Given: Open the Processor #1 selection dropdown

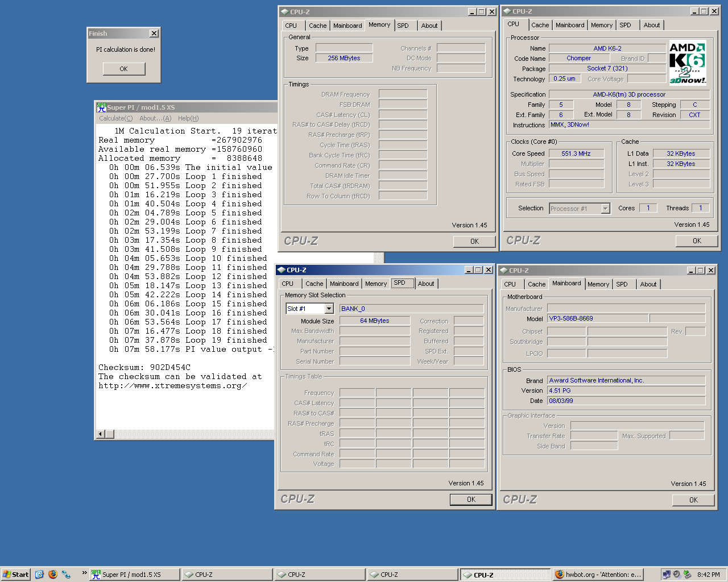Looking at the screenshot, I should click(605, 209).
